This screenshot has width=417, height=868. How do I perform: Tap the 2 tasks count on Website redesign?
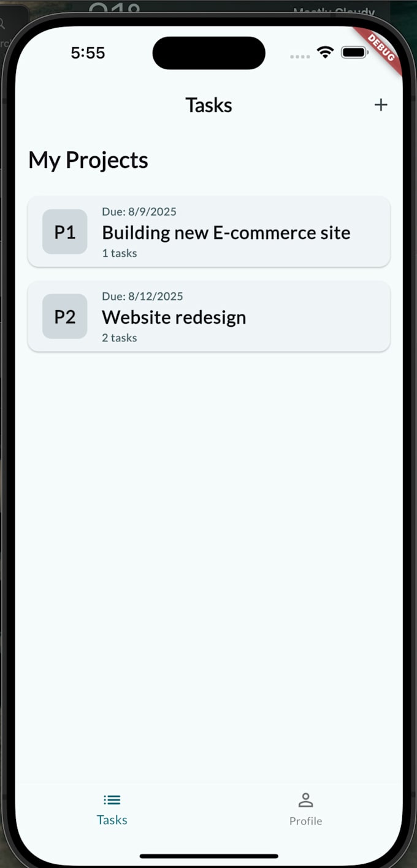pos(119,337)
